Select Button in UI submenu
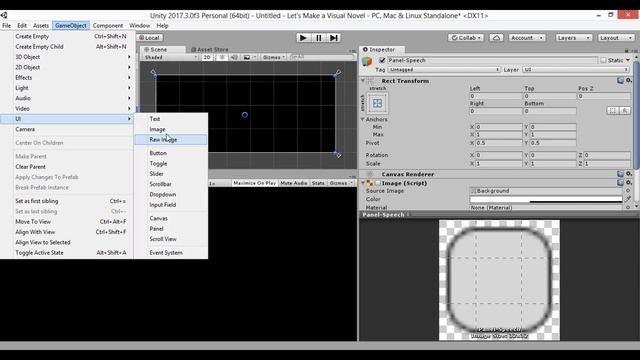The width and height of the screenshot is (640, 360). coord(171,153)
